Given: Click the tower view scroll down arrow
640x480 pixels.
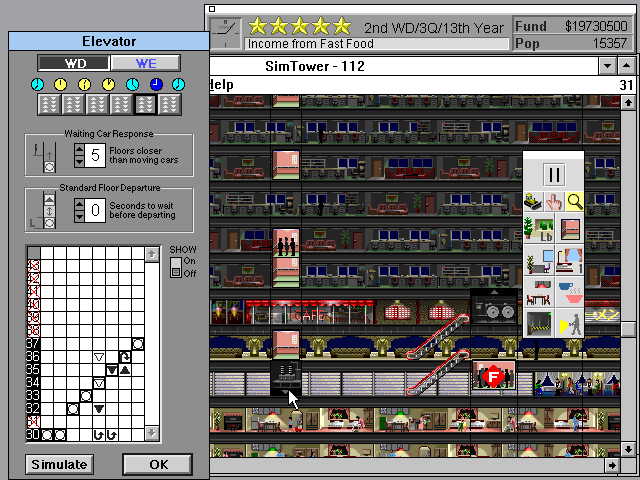Looking at the screenshot, I should (x=628, y=449).
